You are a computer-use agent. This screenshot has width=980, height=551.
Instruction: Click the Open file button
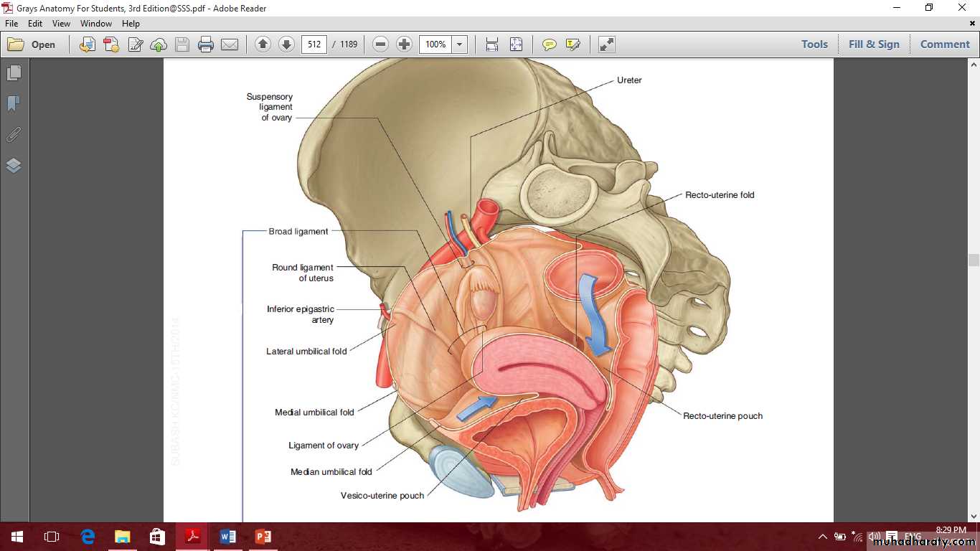(x=32, y=44)
